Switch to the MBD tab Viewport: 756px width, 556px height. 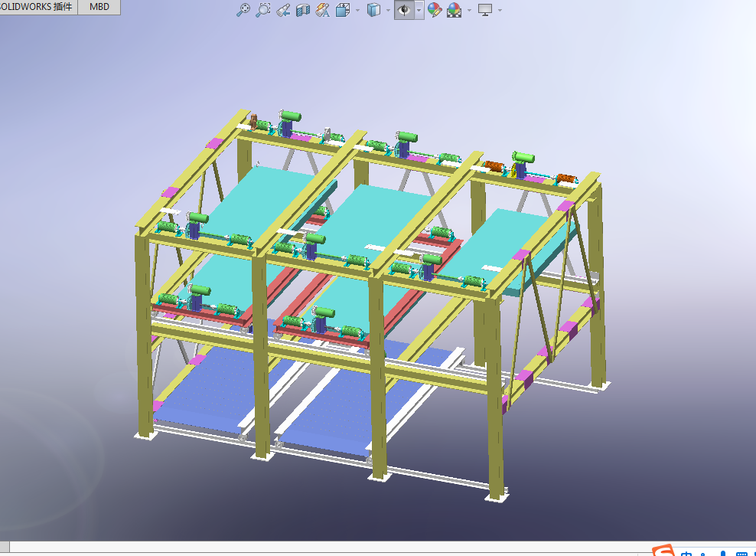coord(99,7)
